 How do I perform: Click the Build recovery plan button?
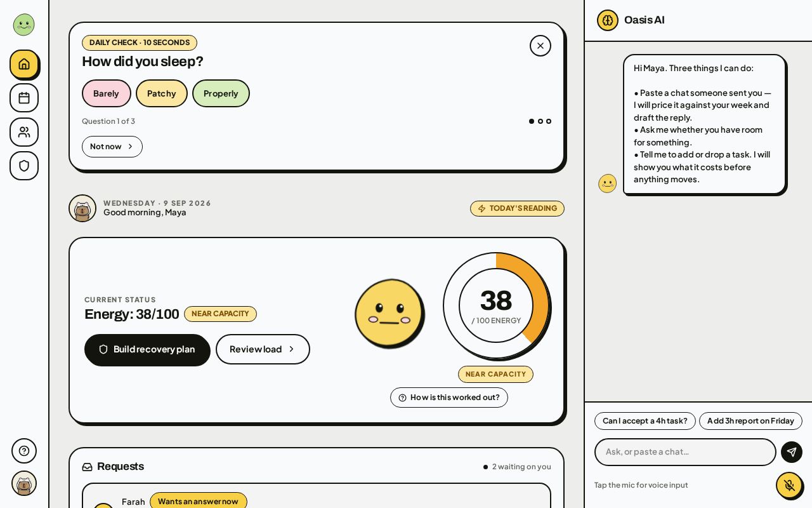pyautogui.click(x=147, y=350)
